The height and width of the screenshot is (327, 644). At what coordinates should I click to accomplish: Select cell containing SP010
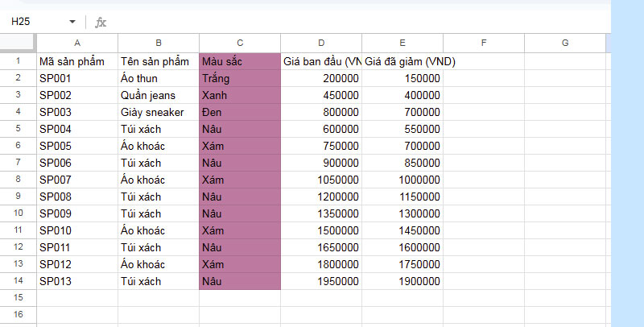(x=77, y=230)
